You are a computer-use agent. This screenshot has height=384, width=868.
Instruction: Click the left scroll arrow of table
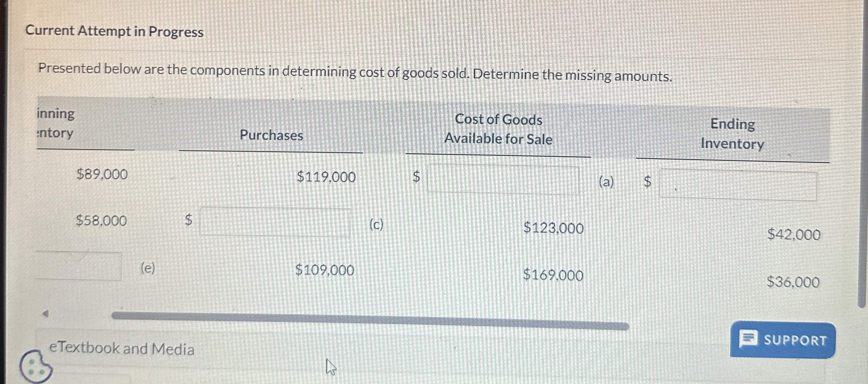(x=45, y=314)
